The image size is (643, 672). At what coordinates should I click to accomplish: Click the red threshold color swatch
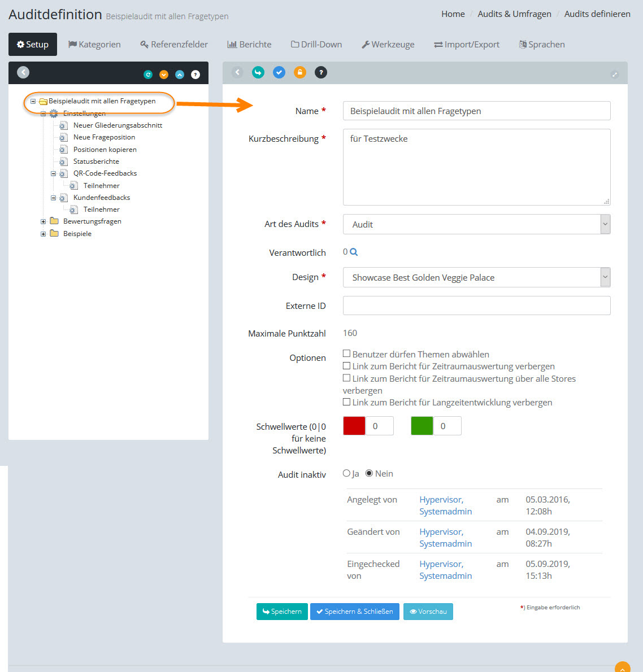click(x=354, y=426)
